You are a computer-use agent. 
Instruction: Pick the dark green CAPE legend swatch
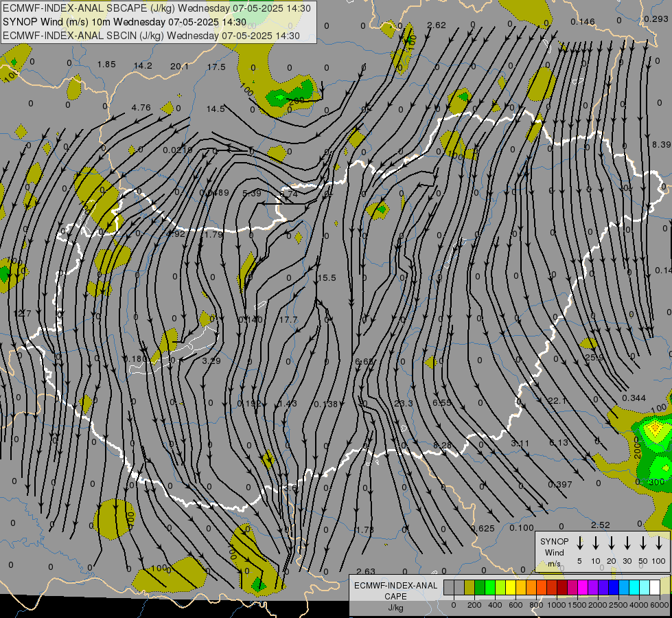[480, 587]
